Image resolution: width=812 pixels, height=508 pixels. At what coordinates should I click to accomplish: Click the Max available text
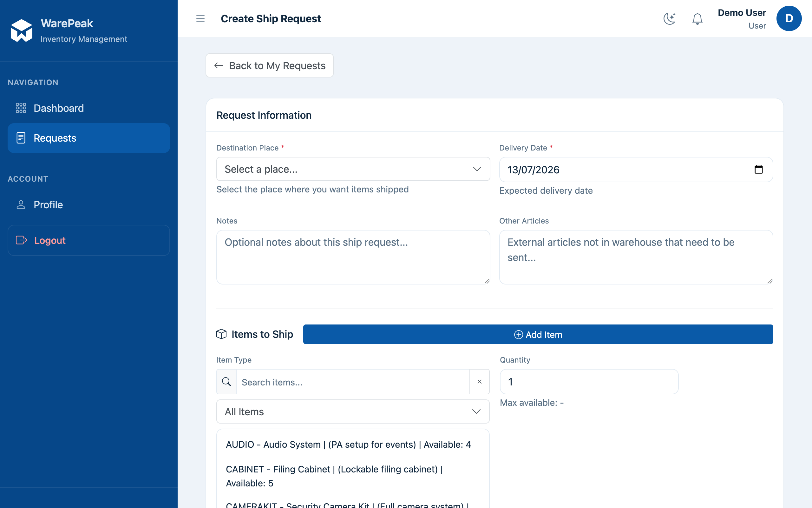click(532, 403)
